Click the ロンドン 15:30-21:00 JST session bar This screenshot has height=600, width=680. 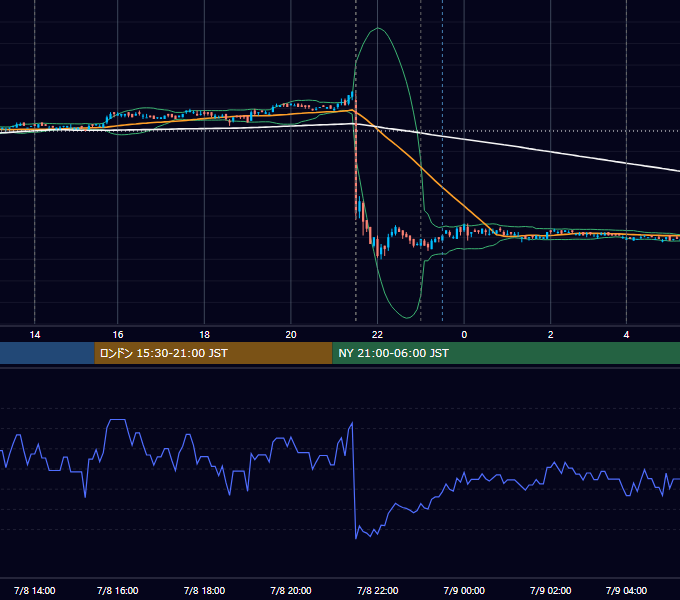213,353
